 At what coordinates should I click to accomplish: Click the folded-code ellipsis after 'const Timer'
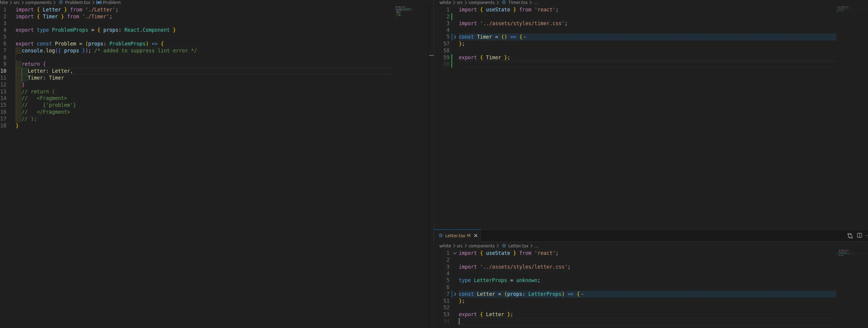tap(525, 37)
